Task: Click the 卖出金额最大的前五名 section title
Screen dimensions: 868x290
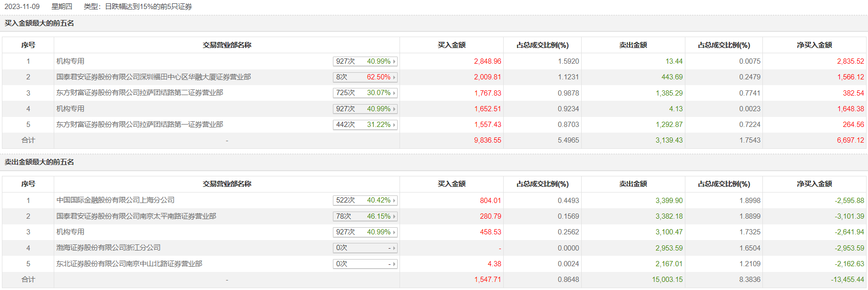Action: [39, 162]
